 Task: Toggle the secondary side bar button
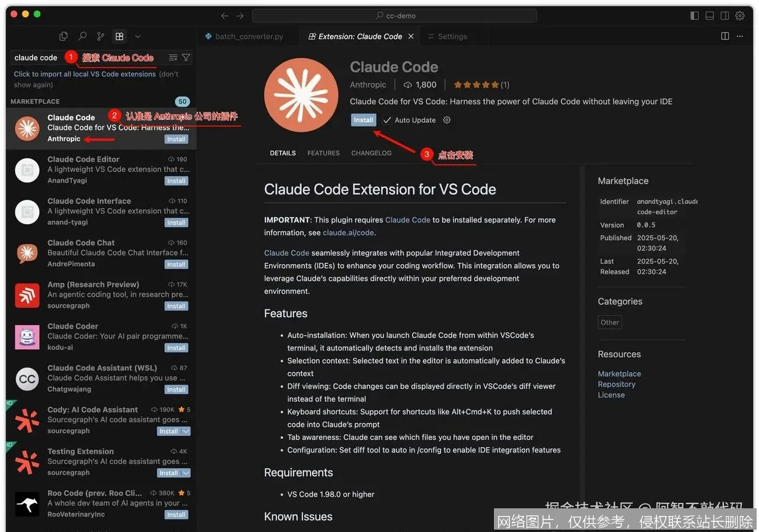(725, 15)
